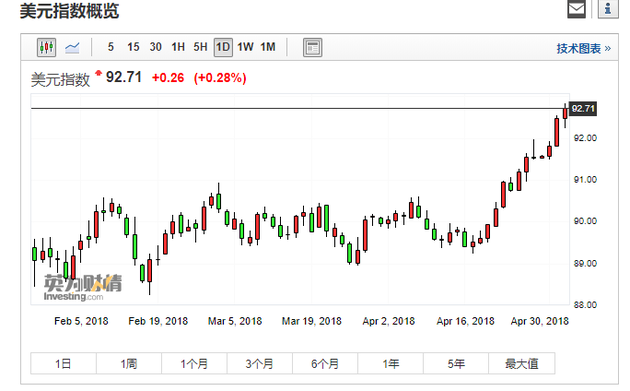This screenshot has width=630, height=391.
Task: Click the 美元指数 instrument name
Action: (60, 80)
